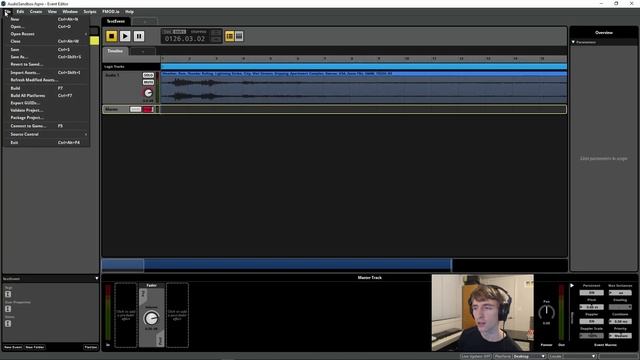Toggle Solo on the Master track
The image size is (640, 360).
coord(135,109)
